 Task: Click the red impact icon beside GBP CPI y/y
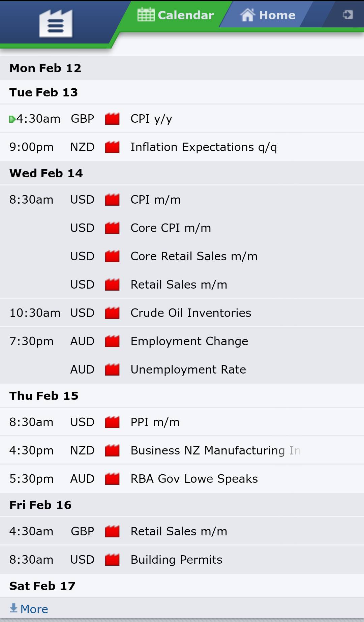[x=113, y=119]
